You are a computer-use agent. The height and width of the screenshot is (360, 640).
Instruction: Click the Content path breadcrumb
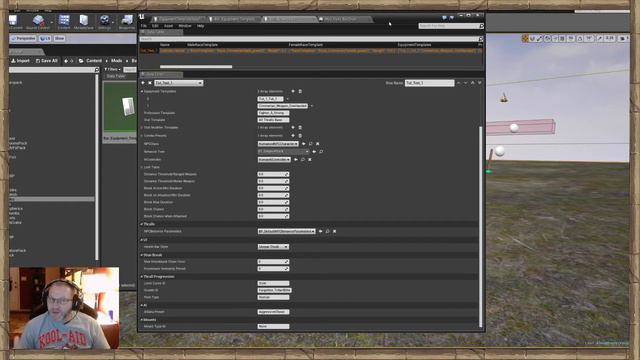pos(93,61)
